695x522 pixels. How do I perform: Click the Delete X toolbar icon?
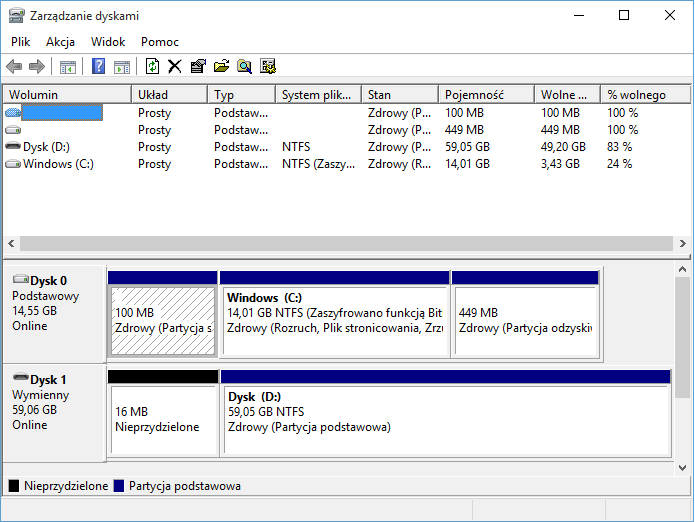(175, 67)
